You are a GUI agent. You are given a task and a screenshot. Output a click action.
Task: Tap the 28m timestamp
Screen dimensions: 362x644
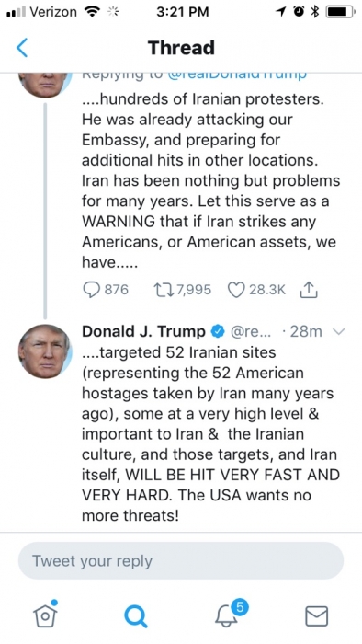[x=306, y=331]
